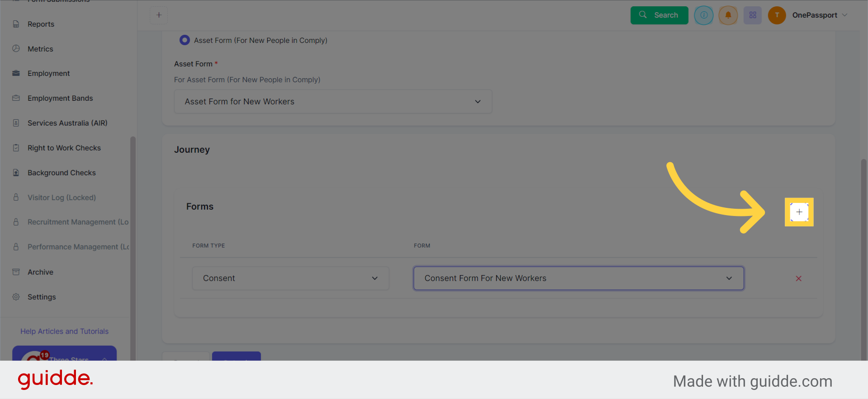
Task: Click the Forms heading
Action: click(200, 207)
